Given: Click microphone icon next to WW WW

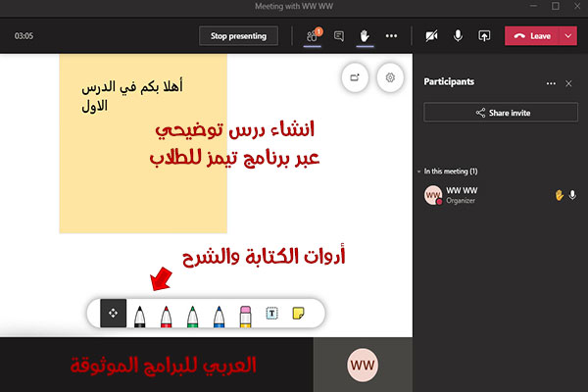Looking at the screenshot, I should pos(572,195).
